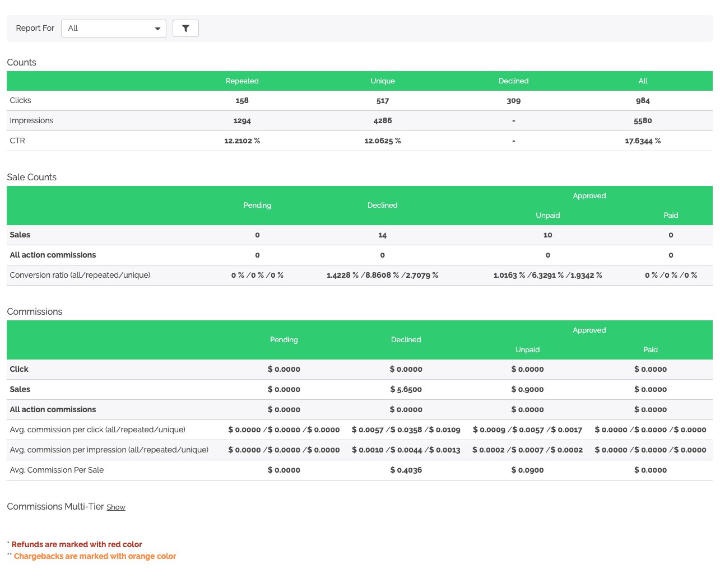The image size is (720, 588).
Task: Click the Sale Counts section heading
Action: point(32,177)
